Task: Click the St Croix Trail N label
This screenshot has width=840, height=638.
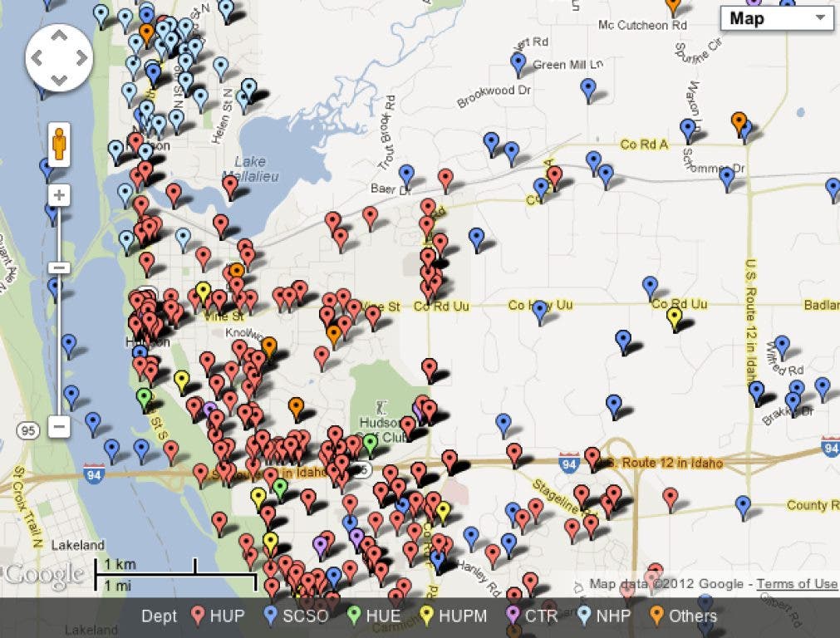Action: click(x=28, y=507)
